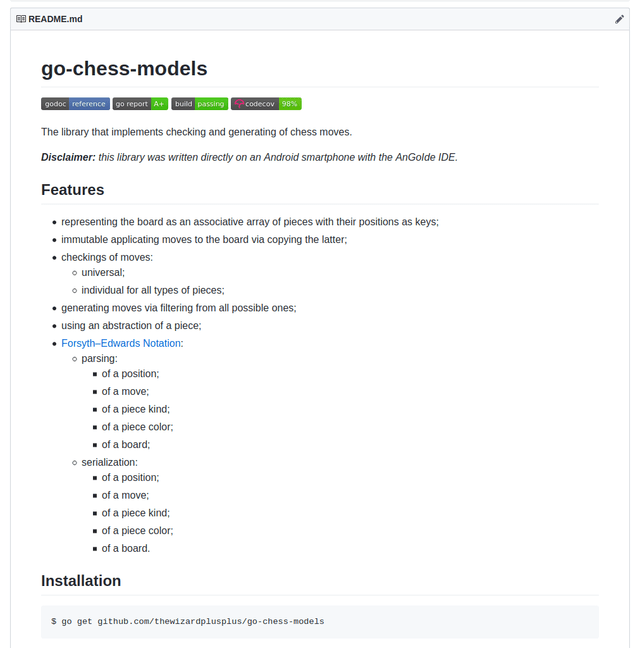Click the 'passing' part of build badge
640x648 pixels.
coord(211,104)
